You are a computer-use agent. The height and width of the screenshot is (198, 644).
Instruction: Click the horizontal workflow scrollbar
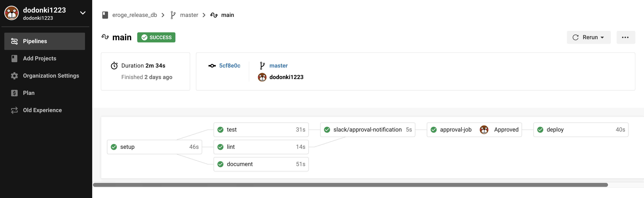(x=350, y=185)
